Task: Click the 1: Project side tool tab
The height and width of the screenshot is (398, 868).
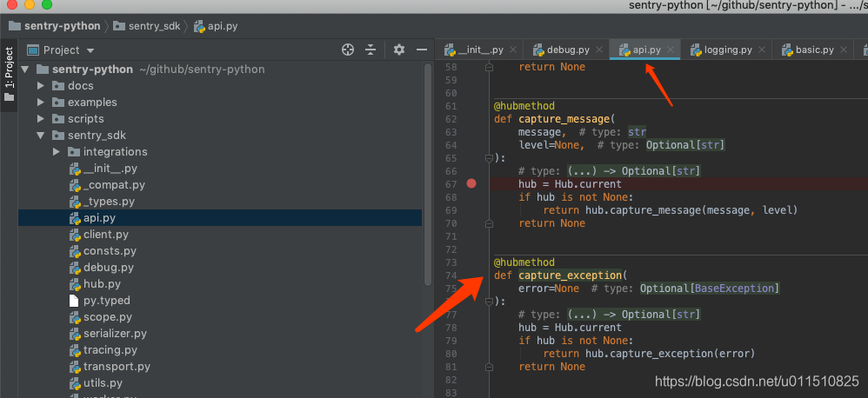Action: tap(9, 75)
